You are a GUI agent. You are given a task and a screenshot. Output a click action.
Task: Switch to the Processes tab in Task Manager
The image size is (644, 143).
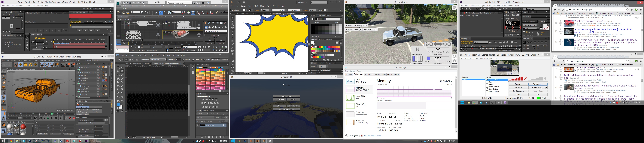[x=349, y=74]
